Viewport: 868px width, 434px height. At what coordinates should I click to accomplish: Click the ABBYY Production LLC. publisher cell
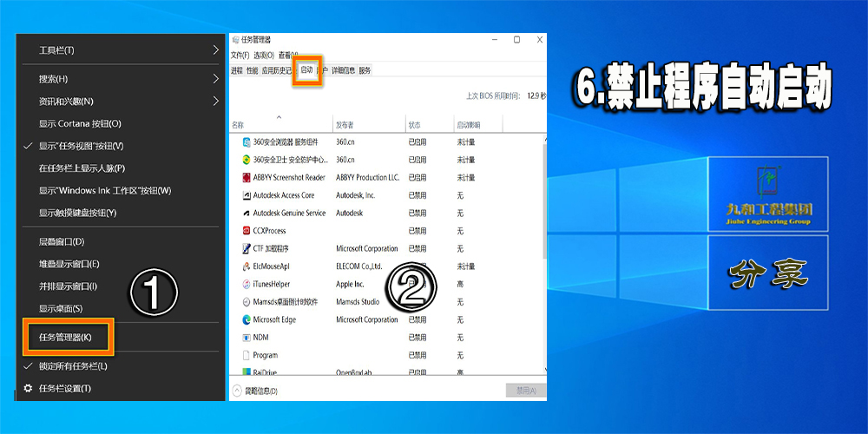tap(367, 178)
